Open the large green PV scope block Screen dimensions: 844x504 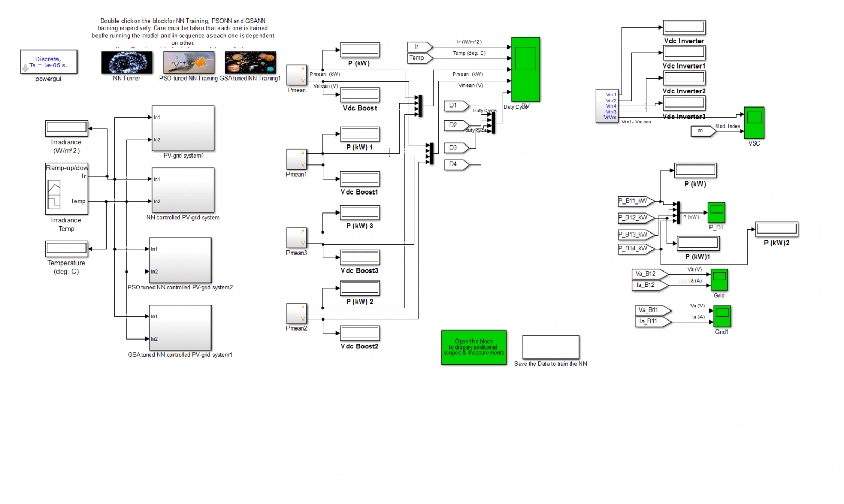(x=525, y=69)
